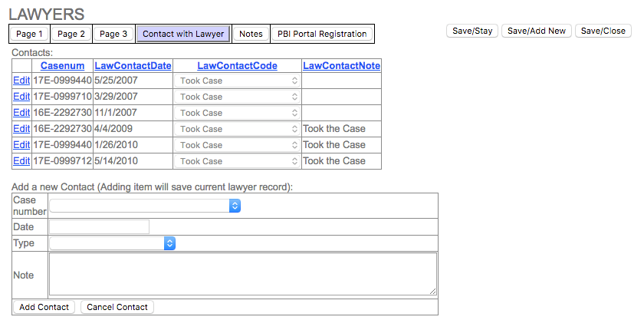Expand the Case number dropdown
The width and height of the screenshot is (644, 330).
(x=146, y=206)
